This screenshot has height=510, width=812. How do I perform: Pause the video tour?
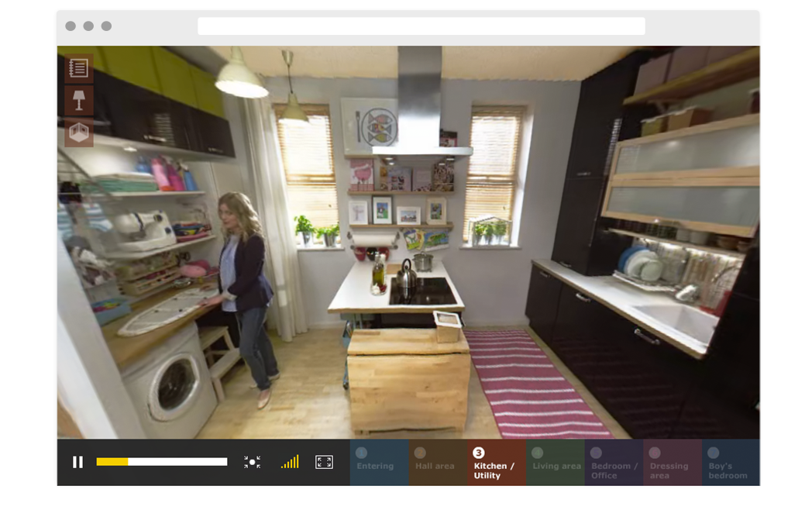pyautogui.click(x=77, y=462)
